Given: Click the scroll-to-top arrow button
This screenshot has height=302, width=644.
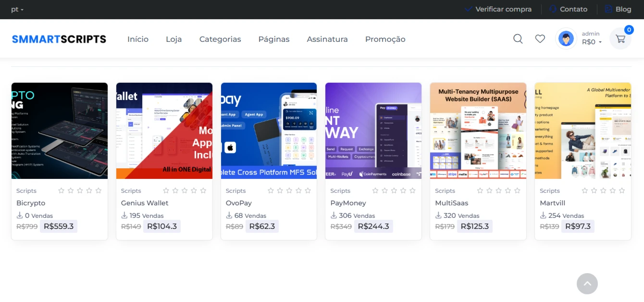Looking at the screenshot, I should point(587,284).
